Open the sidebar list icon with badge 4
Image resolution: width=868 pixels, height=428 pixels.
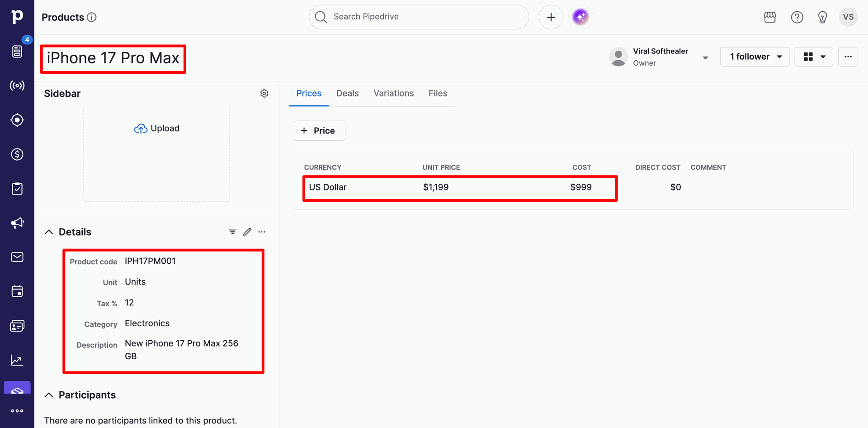coord(17,51)
